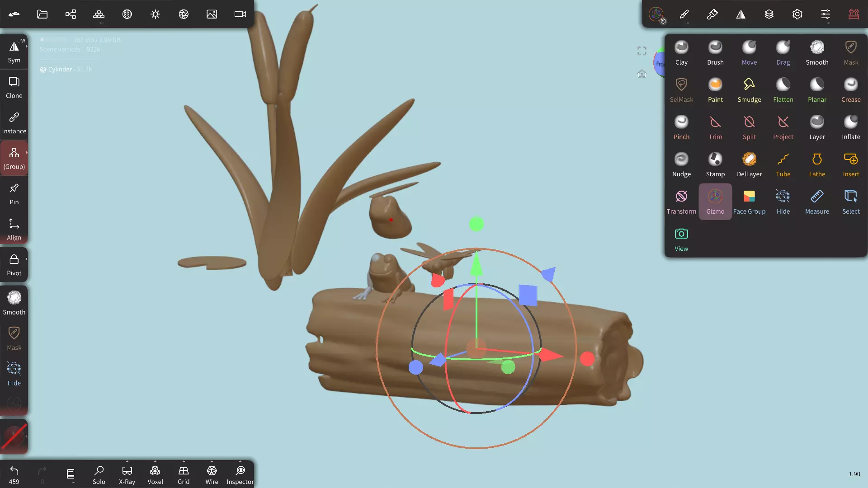Select the DelLayer tool
868x488 pixels.
[x=749, y=164]
